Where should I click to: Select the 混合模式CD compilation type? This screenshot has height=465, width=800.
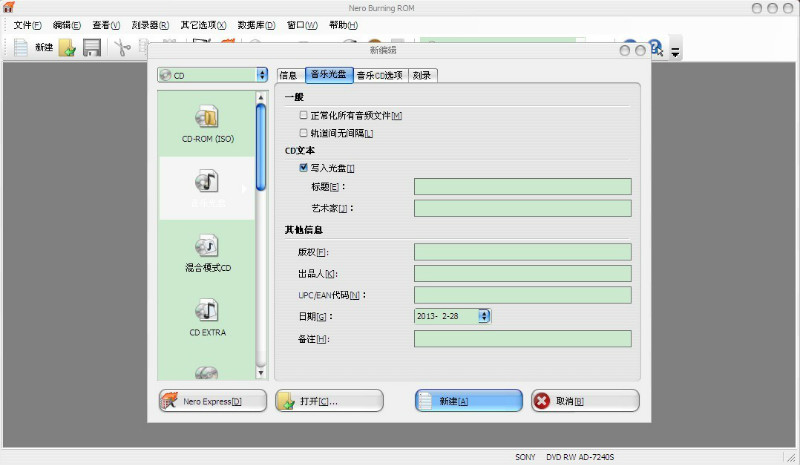pos(208,253)
